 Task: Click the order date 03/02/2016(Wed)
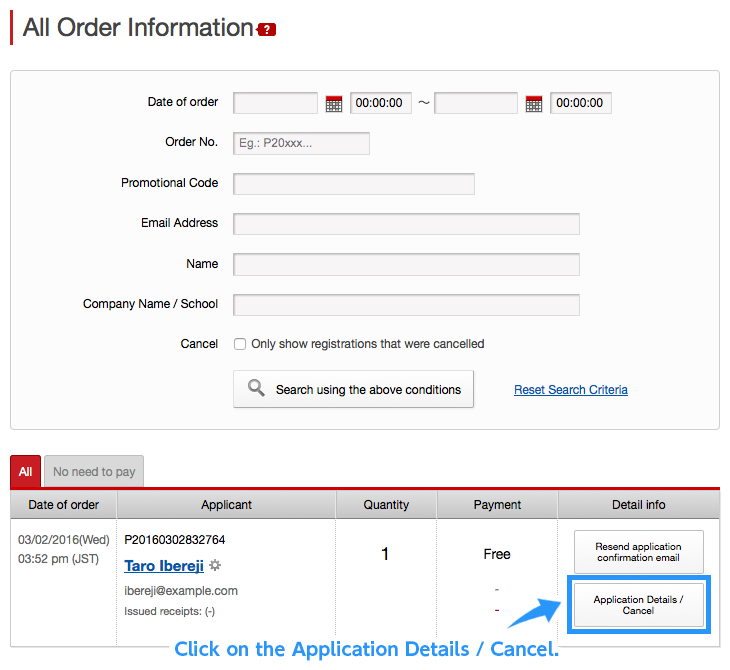(64, 540)
